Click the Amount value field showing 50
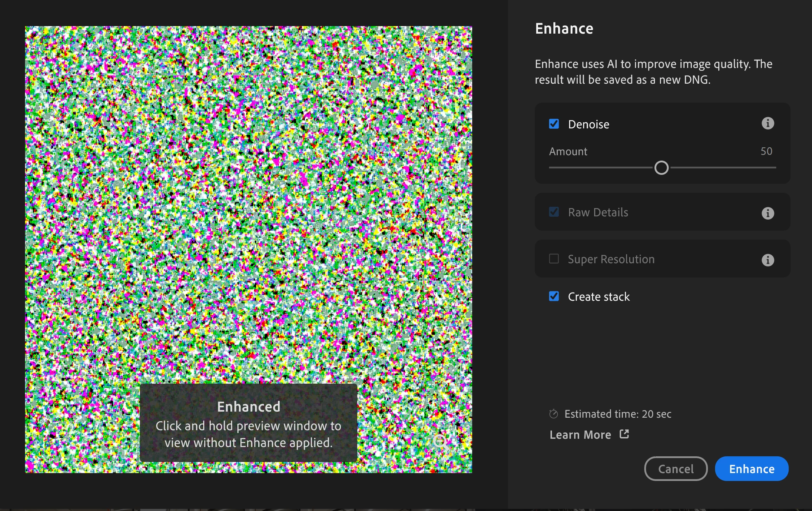Screen dimensions: 812x511 tap(766, 151)
